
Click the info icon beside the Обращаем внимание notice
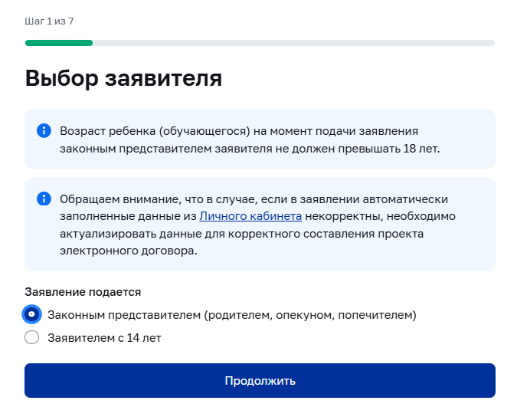[x=44, y=199]
